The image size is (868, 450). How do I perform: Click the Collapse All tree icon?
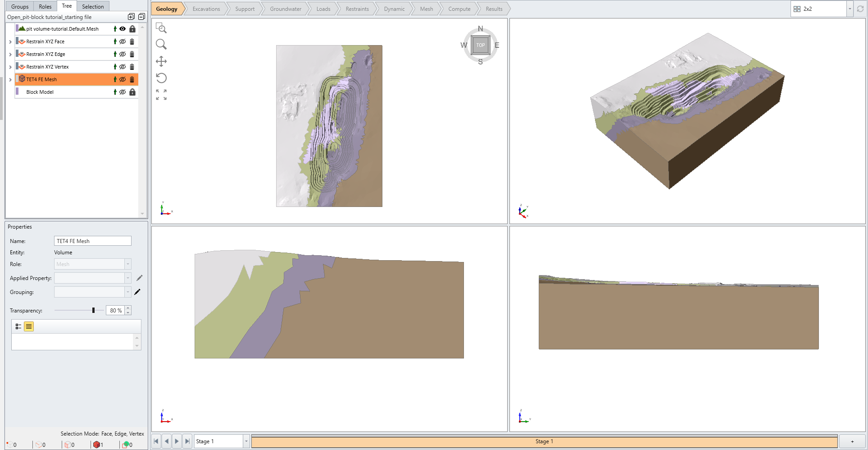point(141,17)
